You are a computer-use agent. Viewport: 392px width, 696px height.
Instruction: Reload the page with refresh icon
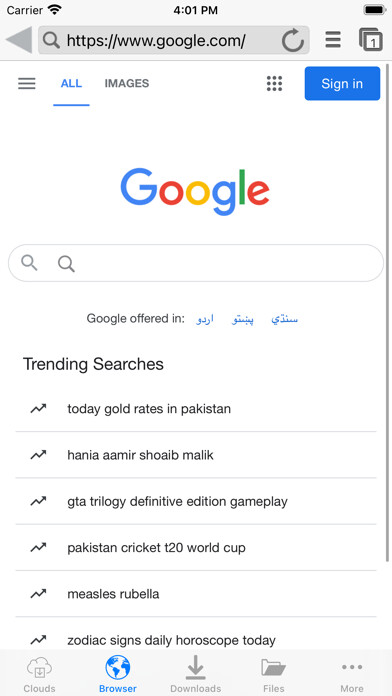click(x=293, y=41)
